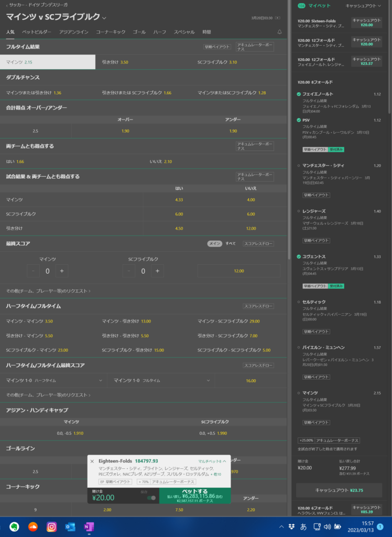Select すべて in final score filter
The height and width of the screenshot is (537, 392).
tap(231, 243)
